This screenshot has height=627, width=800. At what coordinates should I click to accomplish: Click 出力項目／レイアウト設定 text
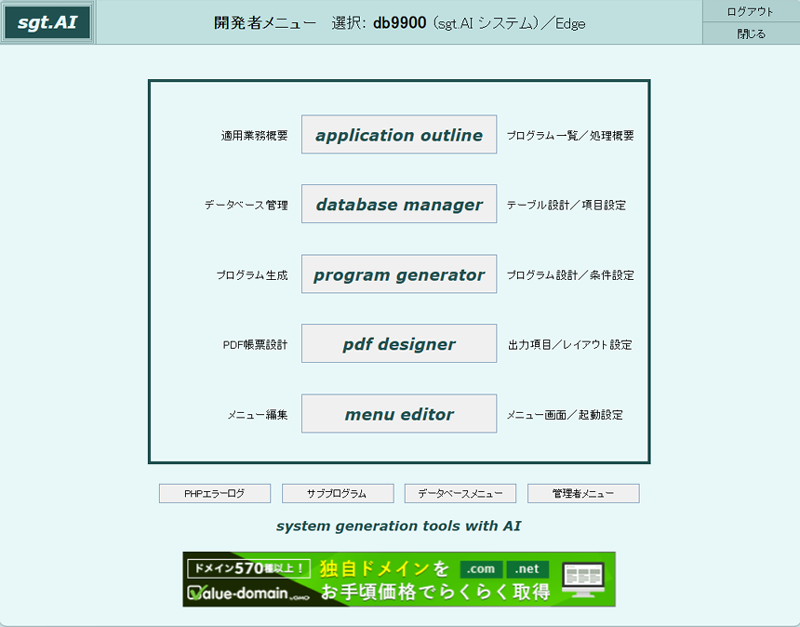tap(570, 345)
